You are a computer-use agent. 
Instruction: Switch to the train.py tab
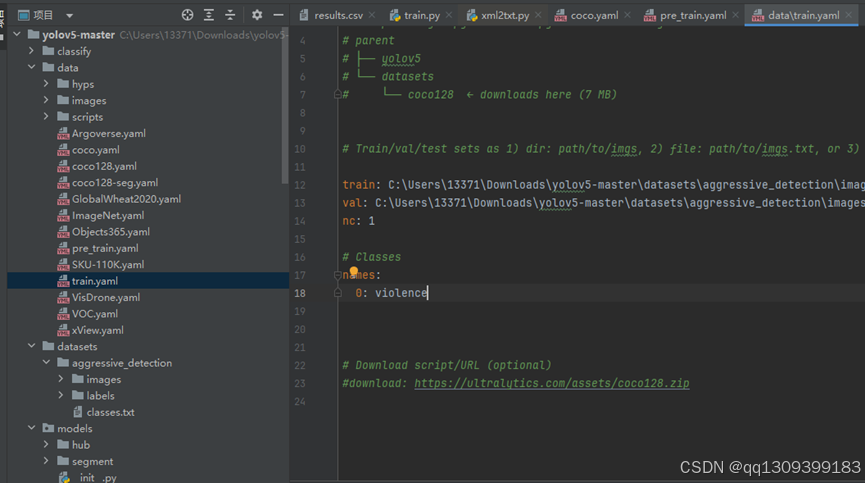[x=416, y=15]
